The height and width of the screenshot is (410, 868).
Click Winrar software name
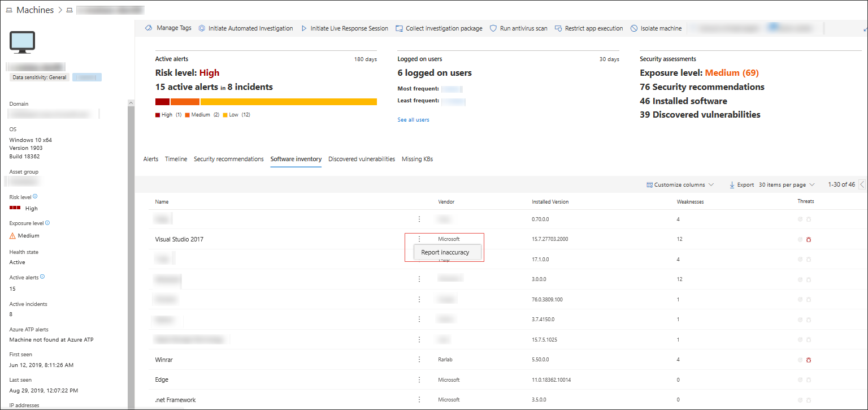[164, 360]
